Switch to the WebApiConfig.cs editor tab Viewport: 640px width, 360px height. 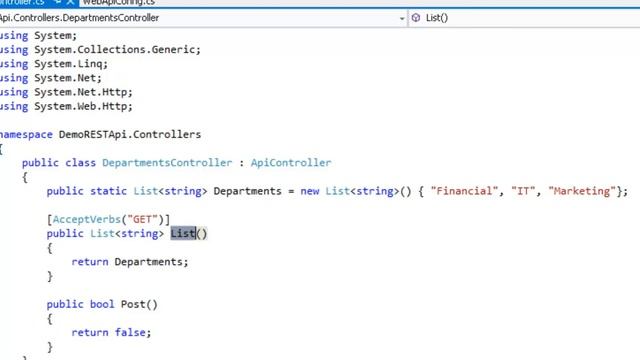coord(119,2)
